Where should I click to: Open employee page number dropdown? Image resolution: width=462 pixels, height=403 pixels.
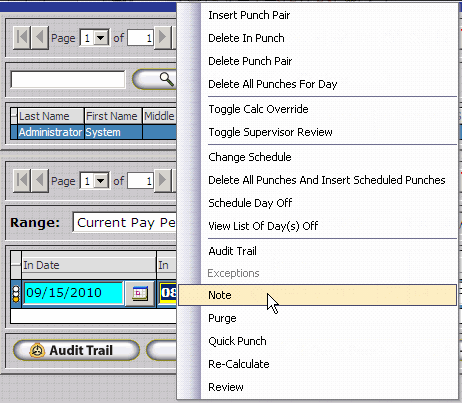tap(101, 38)
